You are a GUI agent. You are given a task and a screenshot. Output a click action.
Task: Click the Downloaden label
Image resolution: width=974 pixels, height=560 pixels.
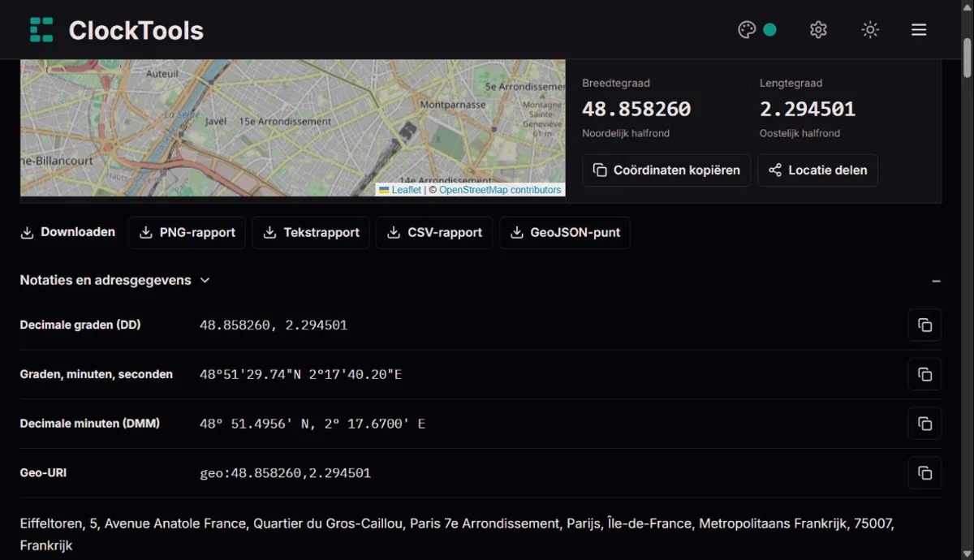click(78, 232)
